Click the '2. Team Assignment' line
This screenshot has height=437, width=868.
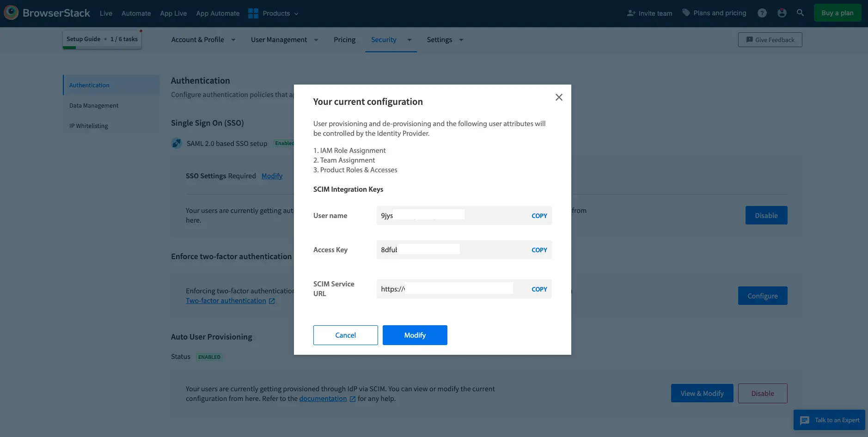point(344,160)
